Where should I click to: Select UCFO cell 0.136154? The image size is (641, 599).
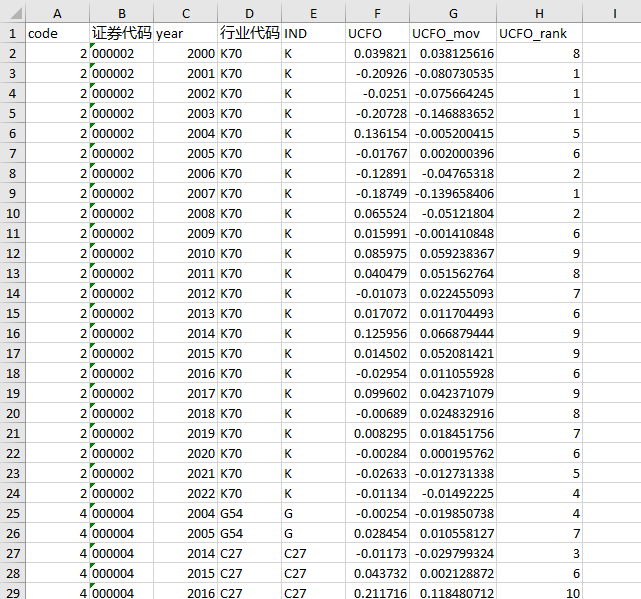377,133
